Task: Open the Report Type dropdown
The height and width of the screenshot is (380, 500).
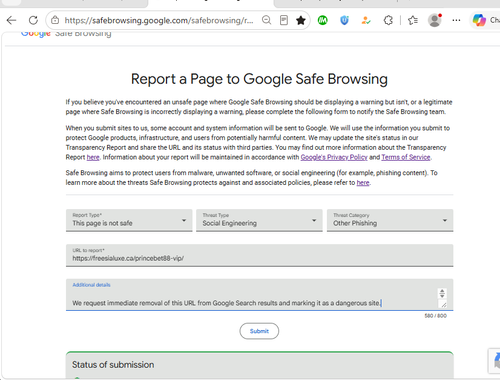Action: click(x=129, y=220)
